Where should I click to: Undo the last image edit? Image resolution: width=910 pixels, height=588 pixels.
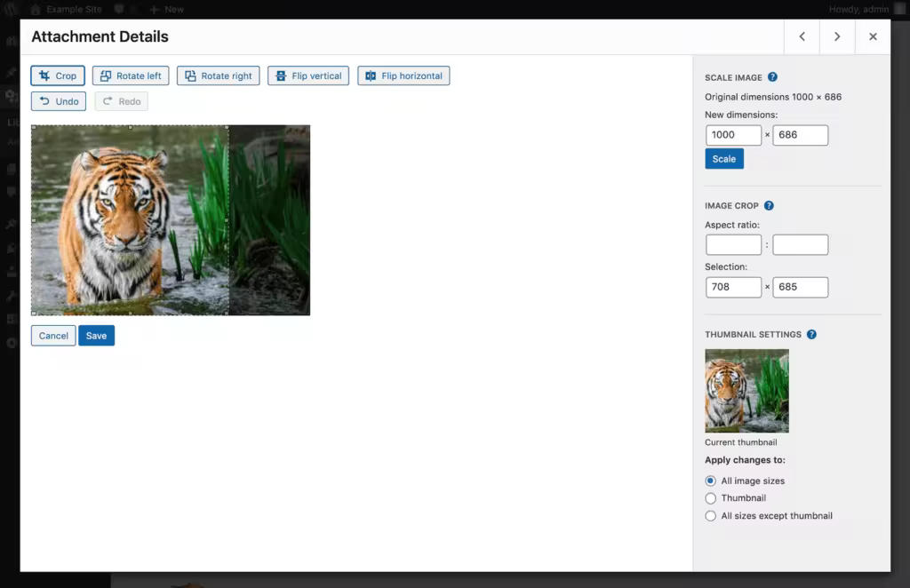[x=59, y=101]
